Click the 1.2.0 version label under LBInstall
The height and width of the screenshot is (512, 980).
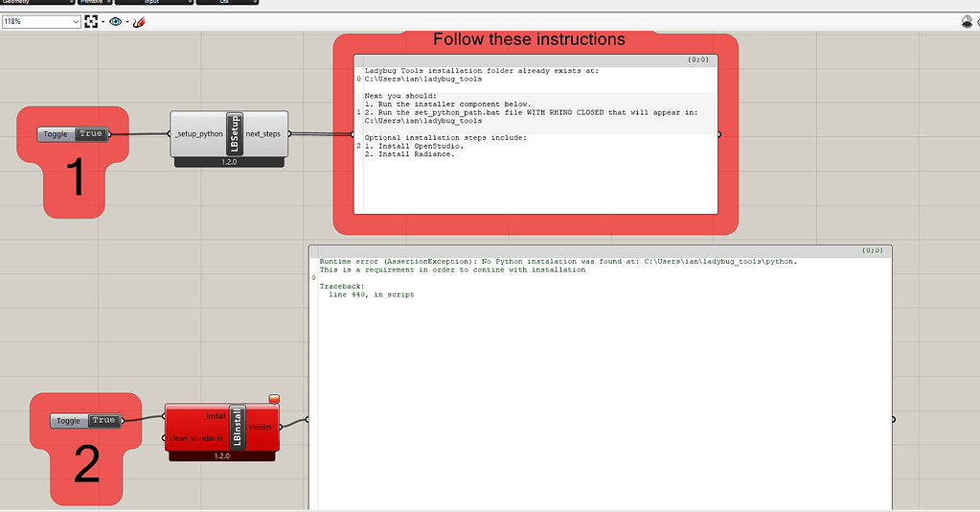pos(222,456)
